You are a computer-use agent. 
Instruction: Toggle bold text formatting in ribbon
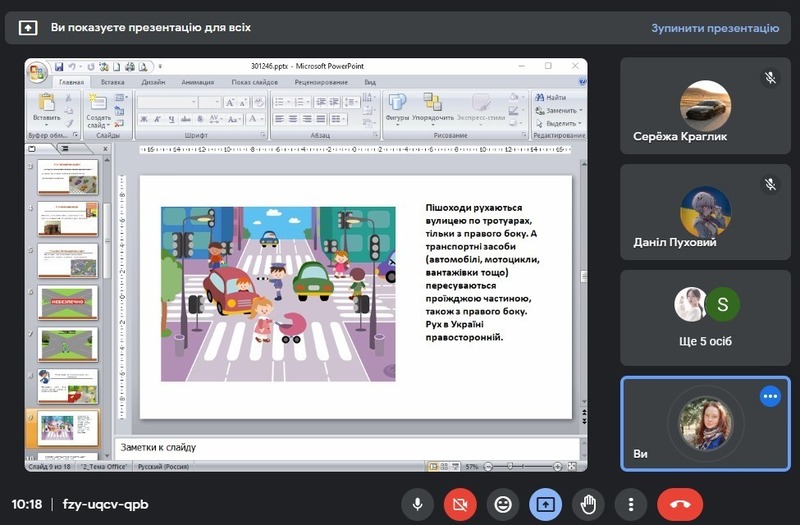(x=144, y=119)
